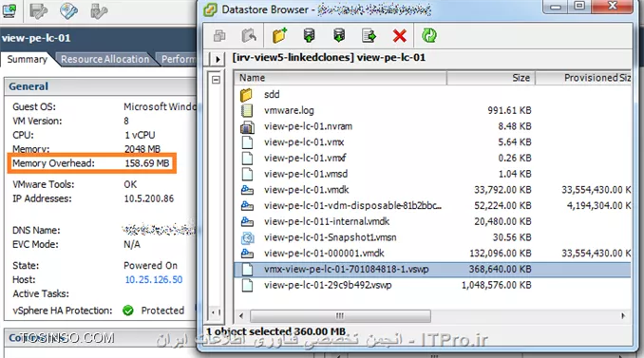The height and width of the screenshot is (358, 644).
Task: Click the floppy connect toolbar icon
Action: [39, 11]
